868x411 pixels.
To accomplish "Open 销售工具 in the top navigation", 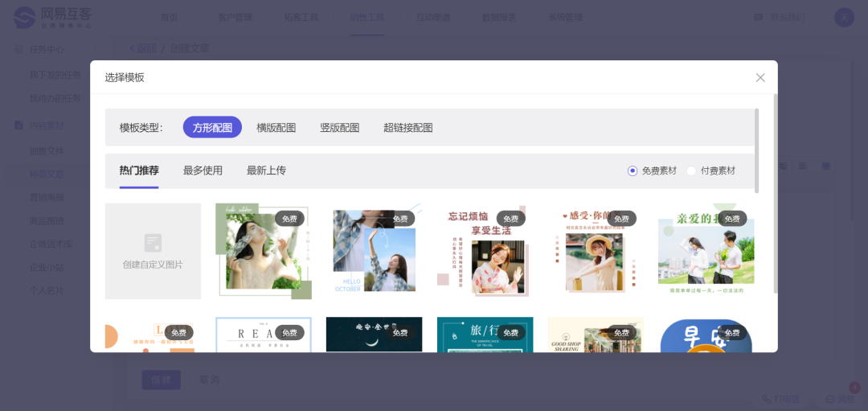I will click(367, 17).
